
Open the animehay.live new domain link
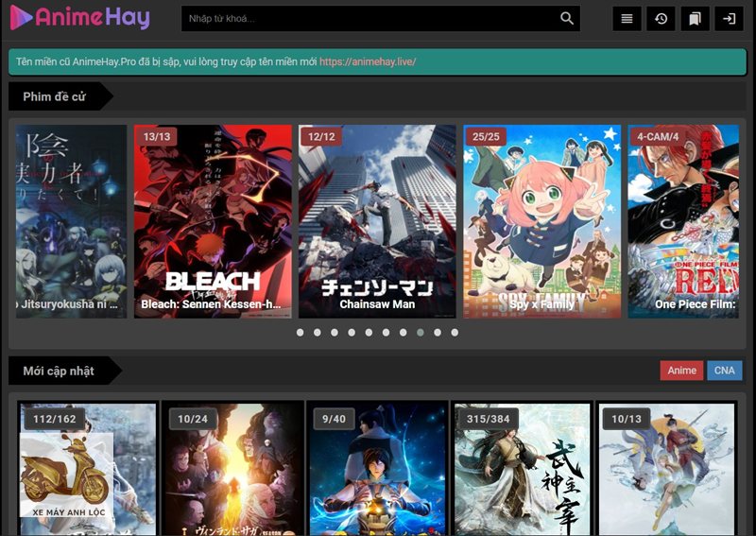tap(368, 62)
